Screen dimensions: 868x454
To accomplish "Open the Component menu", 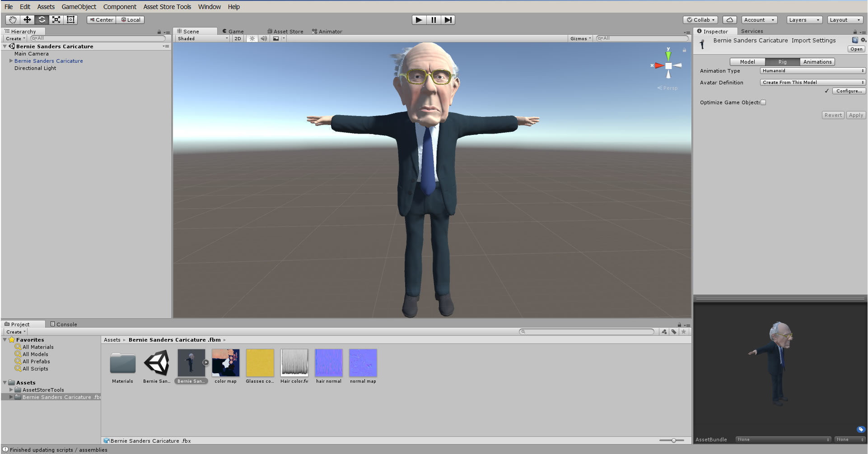I will coord(120,7).
